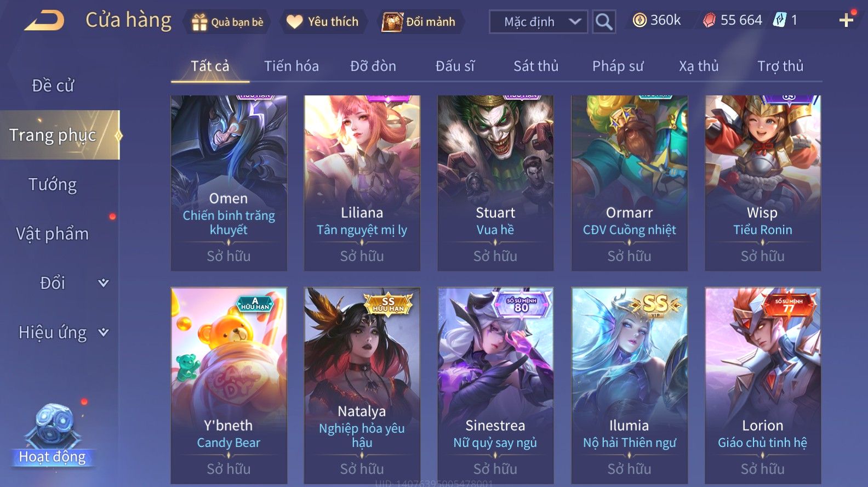Screen dimensions: 868x487
Task: Tap the plus icon to add currency
Action: click(846, 21)
